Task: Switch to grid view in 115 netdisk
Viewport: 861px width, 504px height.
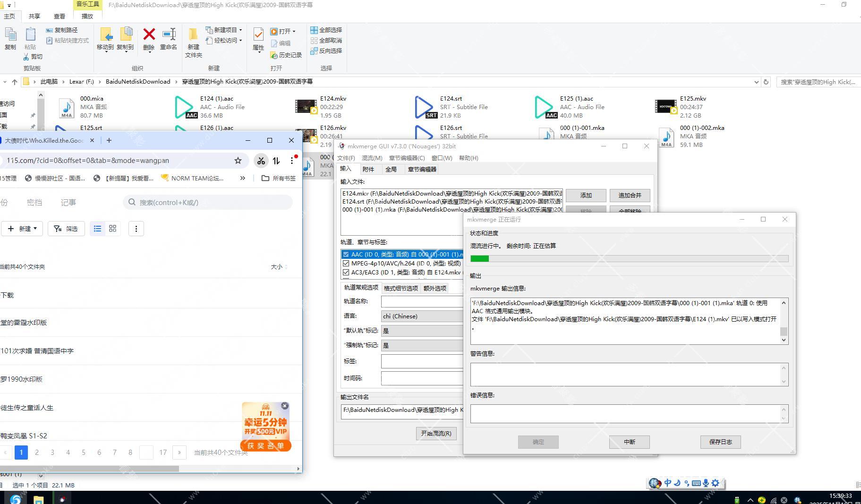Action: 112,229
